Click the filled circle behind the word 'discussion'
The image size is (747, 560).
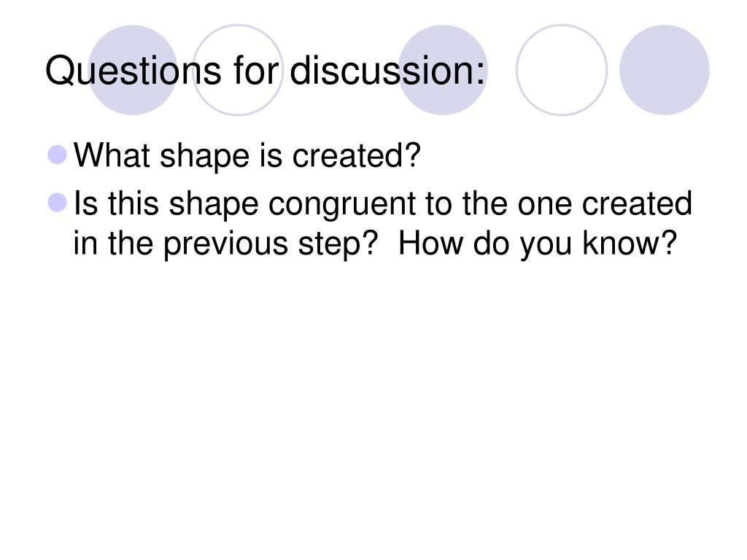tap(443, 70)
